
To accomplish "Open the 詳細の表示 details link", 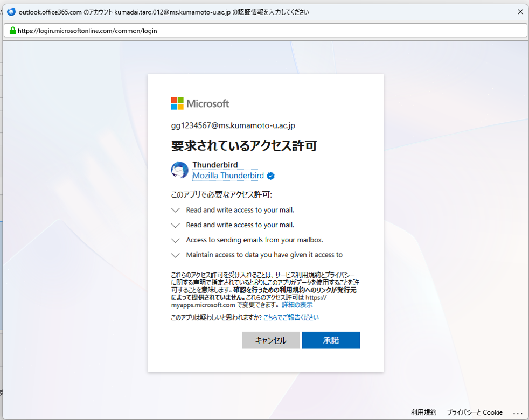I will 297,305.
